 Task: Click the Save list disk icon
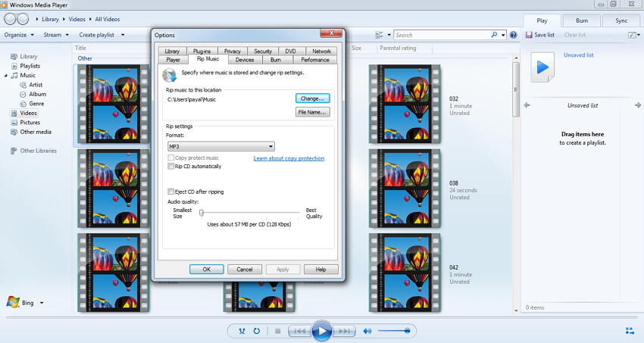point(529,35)
